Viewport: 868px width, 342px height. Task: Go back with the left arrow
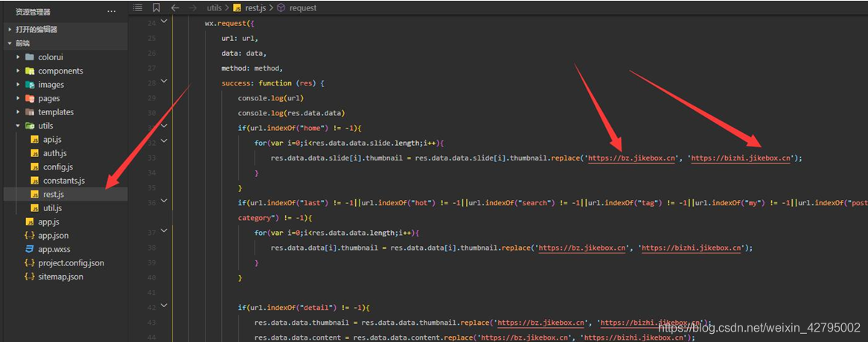(175, 7)
